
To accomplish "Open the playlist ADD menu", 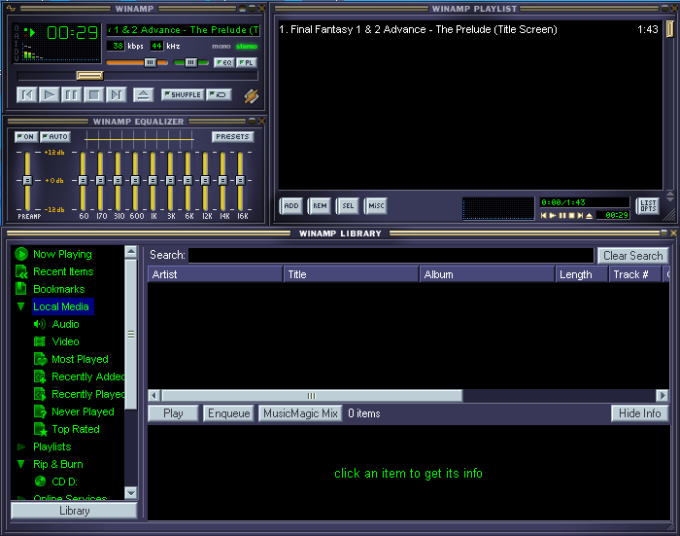I will click(291, 206).
